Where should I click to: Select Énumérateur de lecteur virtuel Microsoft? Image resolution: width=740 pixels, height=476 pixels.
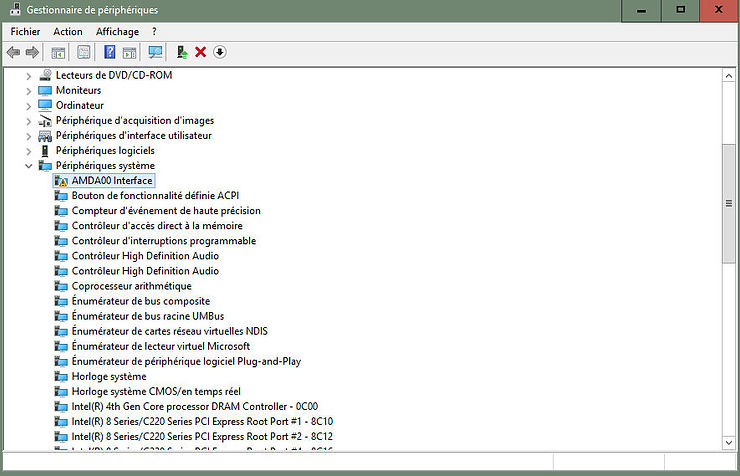tap(161, 346)
